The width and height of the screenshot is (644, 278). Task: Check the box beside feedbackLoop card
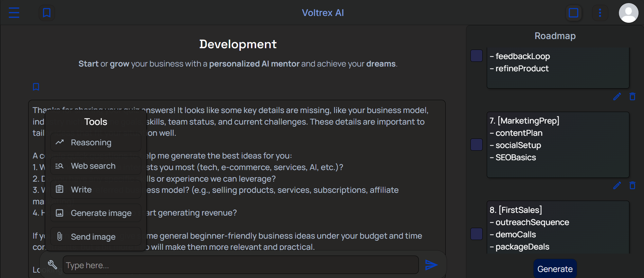coord(477,56)
